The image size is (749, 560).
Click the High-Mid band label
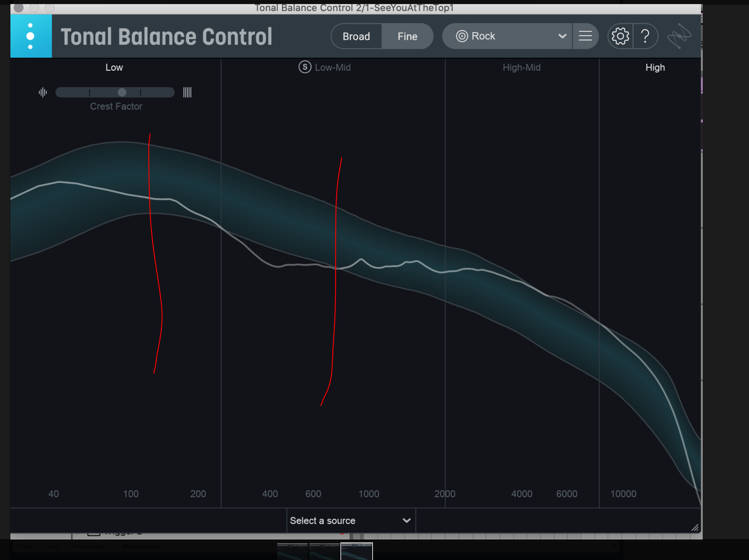pos(522,67)
